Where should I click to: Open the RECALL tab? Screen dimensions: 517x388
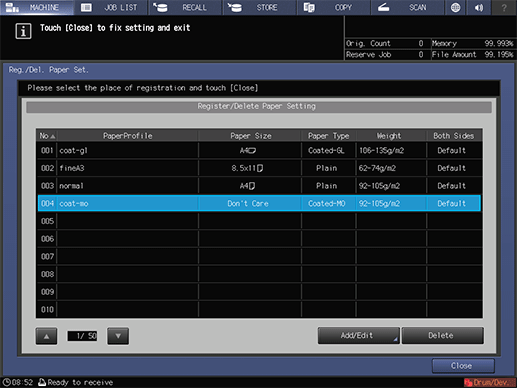pyautogui.click(x=186, y=7)
